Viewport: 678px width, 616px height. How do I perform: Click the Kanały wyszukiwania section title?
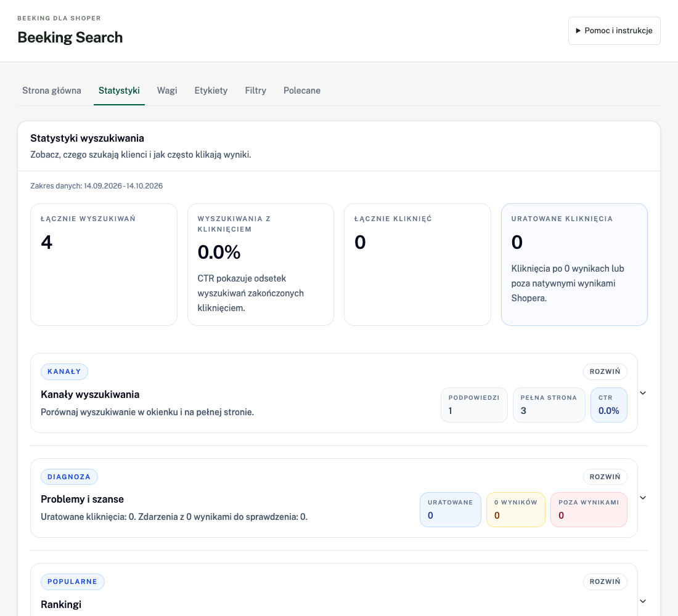tap(90, 395)
